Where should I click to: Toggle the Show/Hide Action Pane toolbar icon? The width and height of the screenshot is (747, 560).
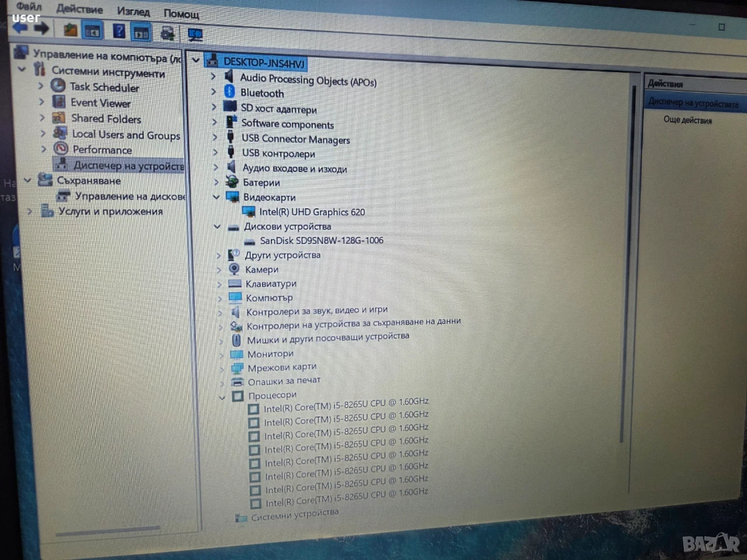pos(141,33)
